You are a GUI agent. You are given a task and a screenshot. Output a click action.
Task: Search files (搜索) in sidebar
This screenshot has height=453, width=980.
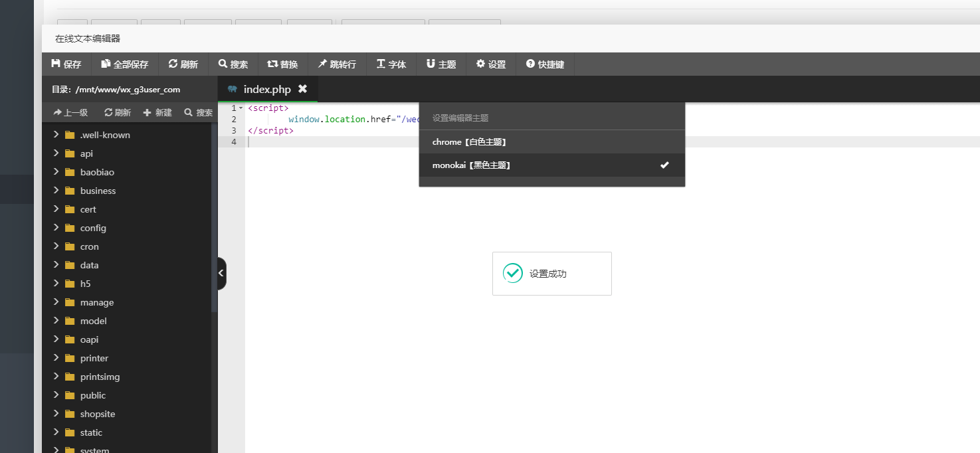[x=199, y=113]
